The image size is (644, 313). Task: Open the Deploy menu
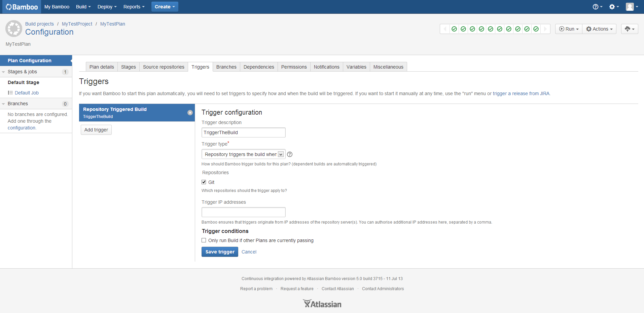tap(107, 7)
